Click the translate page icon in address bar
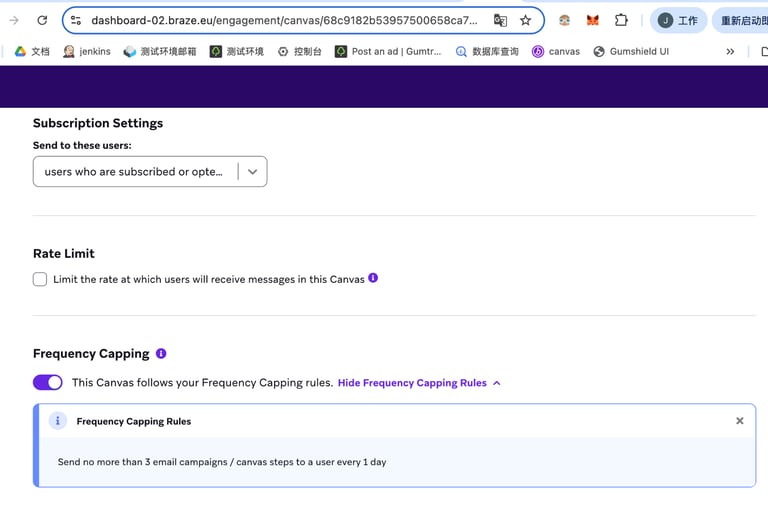The width and height of the screenshot is (768, 514). 500,20
